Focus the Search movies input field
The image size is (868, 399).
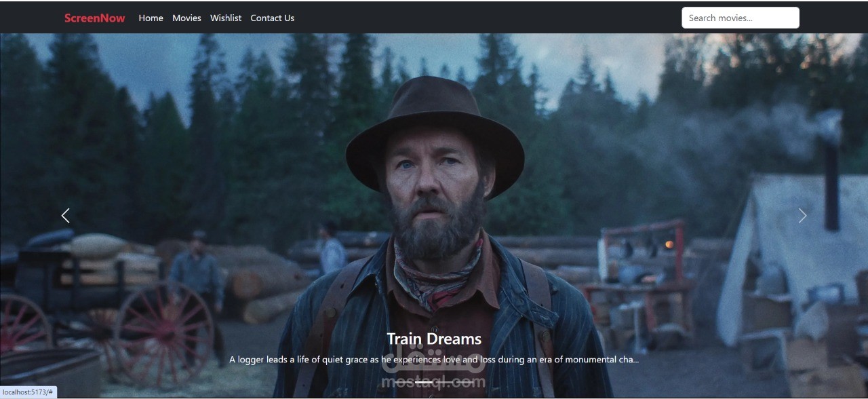pyautogui.click(x=741, y=18)
